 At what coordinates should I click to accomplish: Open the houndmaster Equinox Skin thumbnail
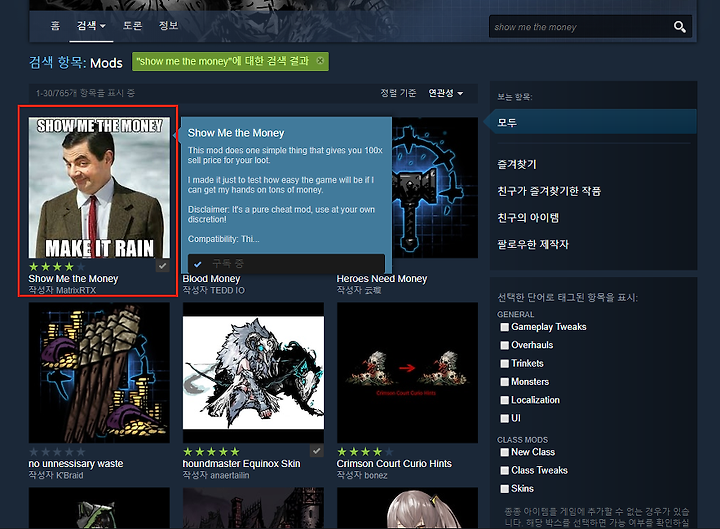[253, 372]
